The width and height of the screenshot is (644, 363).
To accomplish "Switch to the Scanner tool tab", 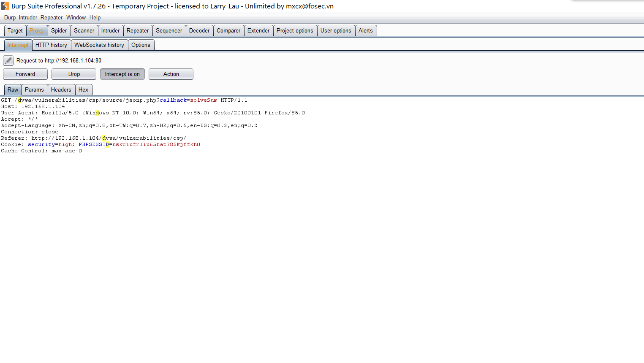I will pyautogui.click(x=84, y=31).
